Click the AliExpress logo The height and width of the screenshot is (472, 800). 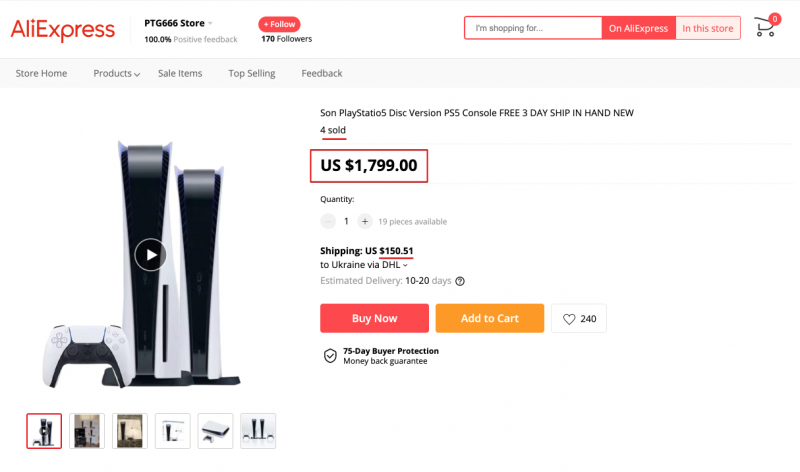click(x=63, y=30)
